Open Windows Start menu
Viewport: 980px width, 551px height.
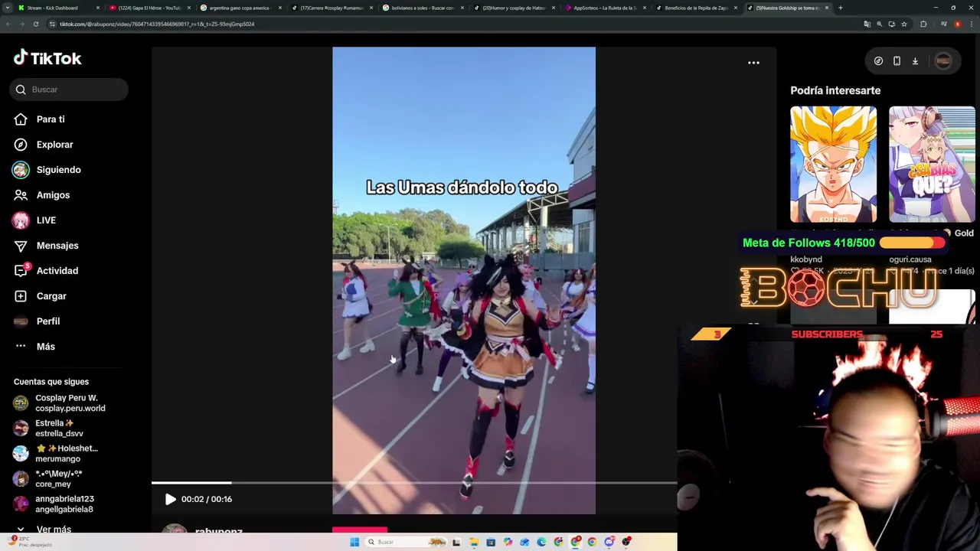(x=354, y=542)
